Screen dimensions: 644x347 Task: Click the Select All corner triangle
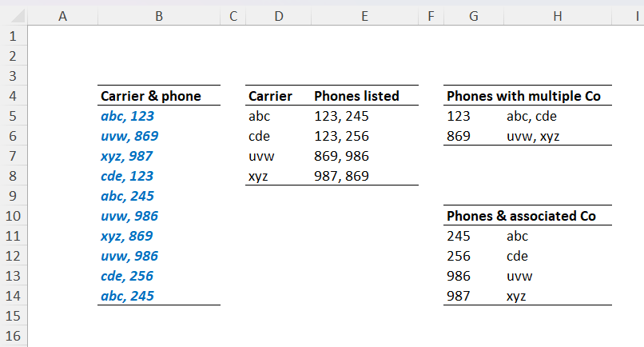click(18, 16)
